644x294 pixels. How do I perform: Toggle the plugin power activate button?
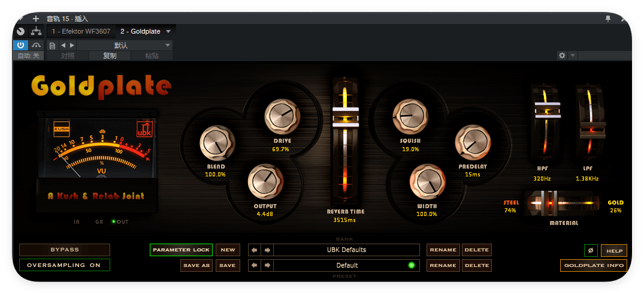(x=20, y=45)
